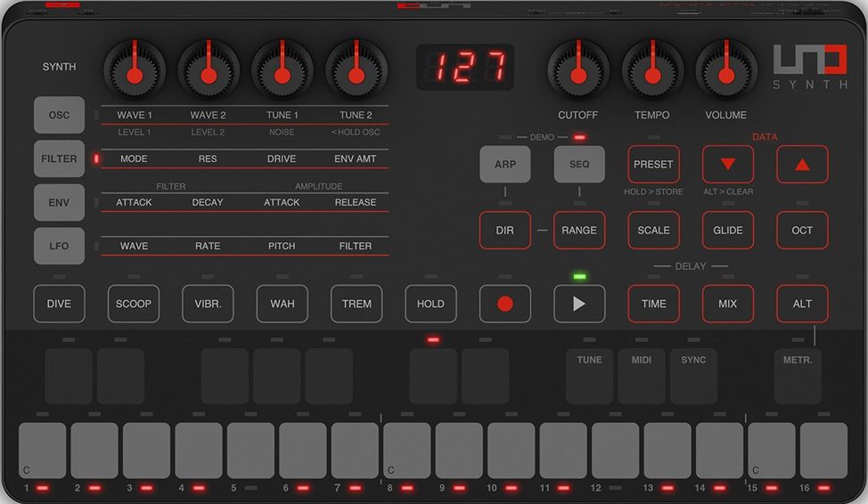Tap the SYNC black key

(x=693, y=376)
